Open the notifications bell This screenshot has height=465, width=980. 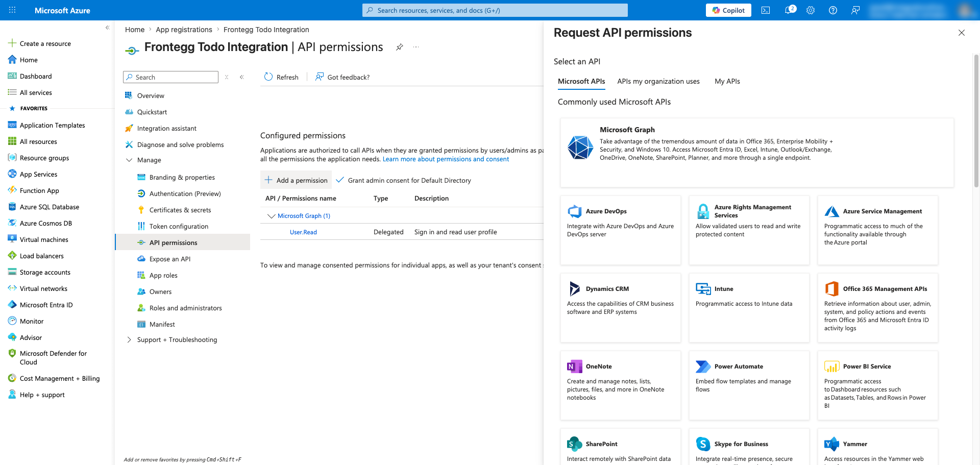789,10
